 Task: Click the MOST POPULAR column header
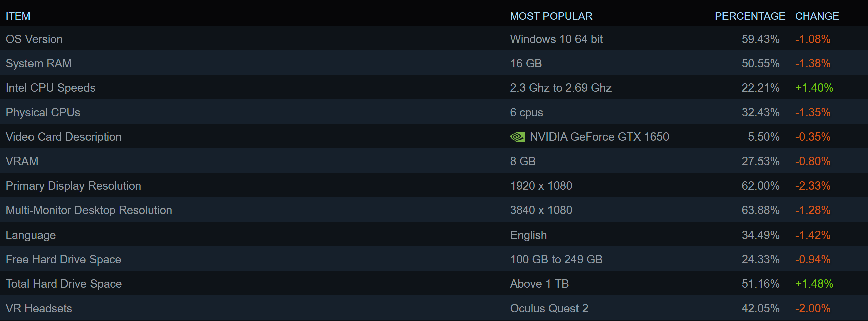click(551, 16)
